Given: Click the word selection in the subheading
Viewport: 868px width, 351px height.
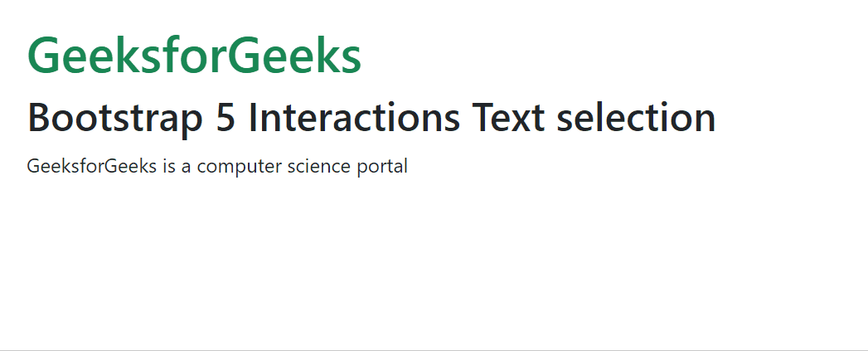Looking at the screenshot, I should (x=636, y=118).
